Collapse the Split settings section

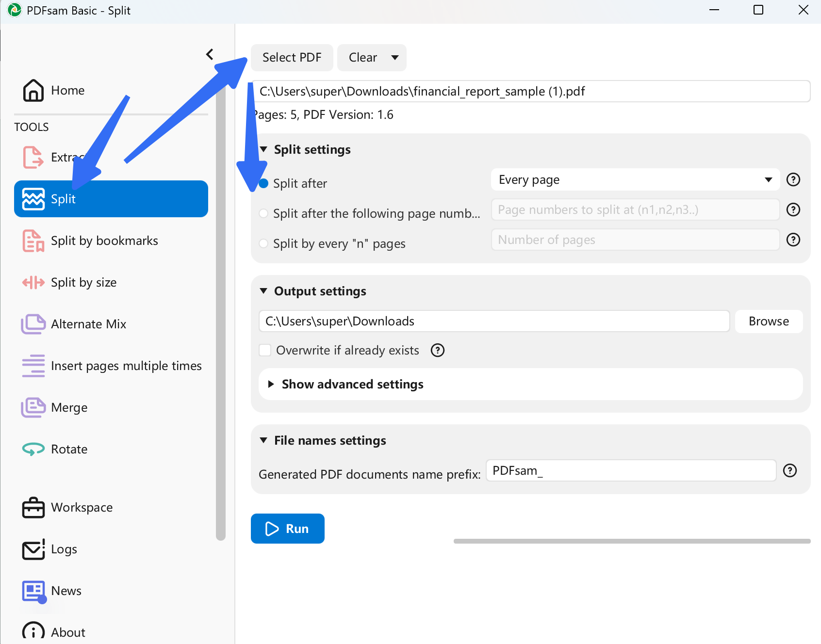(263, 149)
